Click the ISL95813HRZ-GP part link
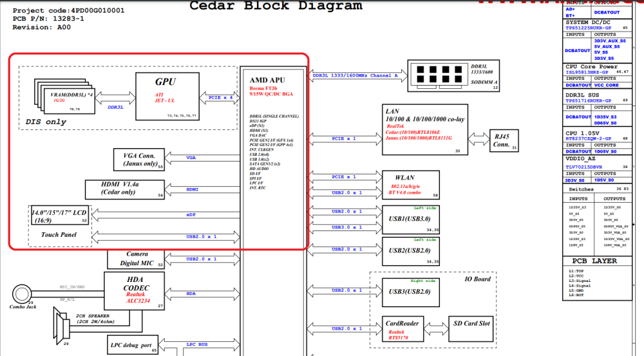The height and width of the screenshot is (356, 644). (x=587, y=72)
